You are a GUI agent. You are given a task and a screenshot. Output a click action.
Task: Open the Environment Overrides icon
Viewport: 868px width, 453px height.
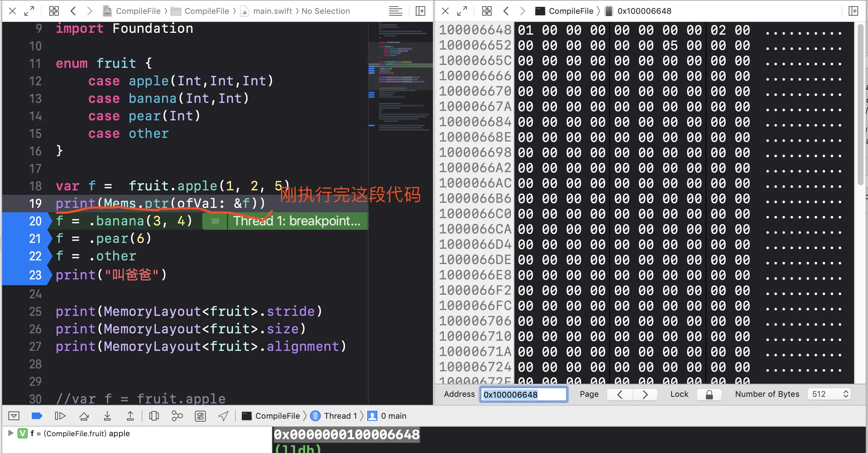tap(200, 416)
